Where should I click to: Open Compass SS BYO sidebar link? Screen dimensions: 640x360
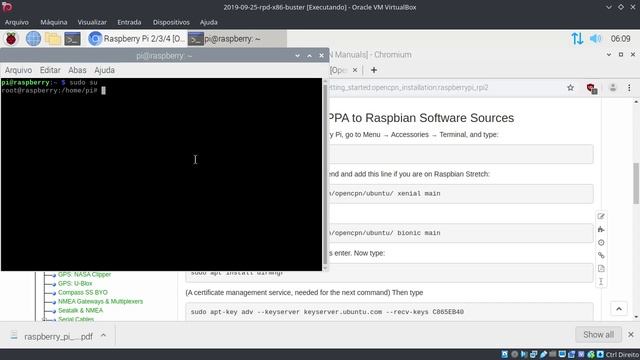tap(83, 292)
